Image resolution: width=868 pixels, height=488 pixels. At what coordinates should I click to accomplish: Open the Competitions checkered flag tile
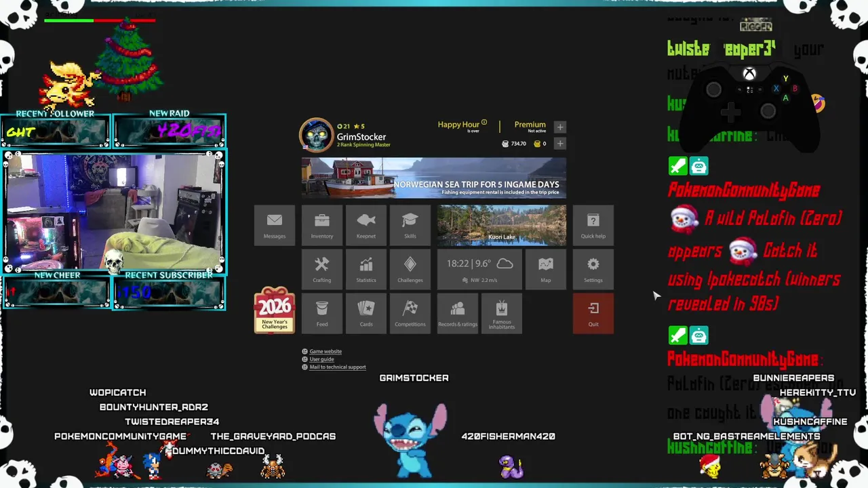point(410,314)
